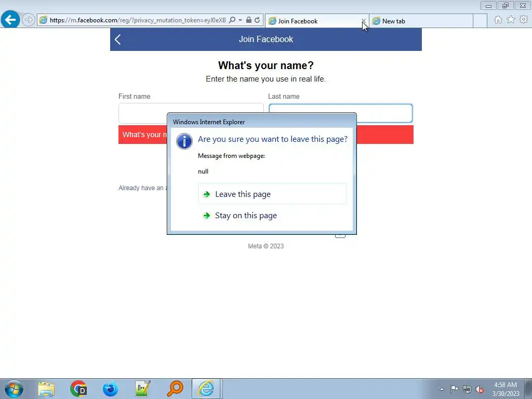Switch to the New tab tab
Screen dimensions: 532x399
click(x=421, y=21)
